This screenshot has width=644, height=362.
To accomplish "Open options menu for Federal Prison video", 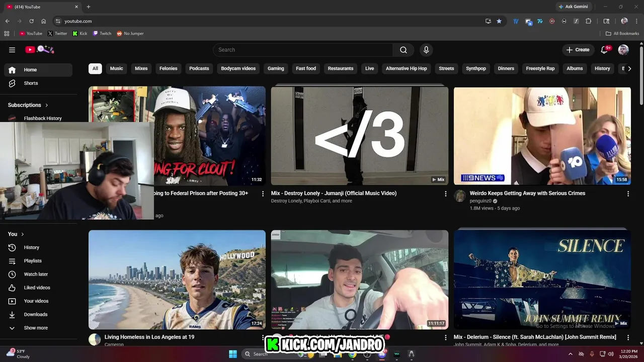I will (263, 194).
